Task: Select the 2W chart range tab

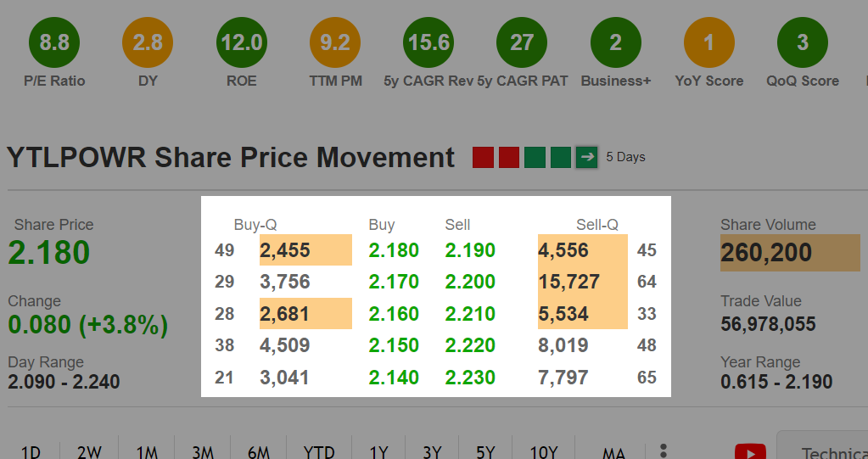Action: pos(90,452)
